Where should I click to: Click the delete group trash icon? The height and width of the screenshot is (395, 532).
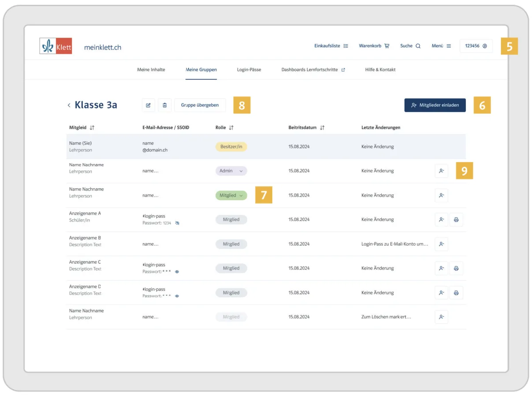[164, 105]
